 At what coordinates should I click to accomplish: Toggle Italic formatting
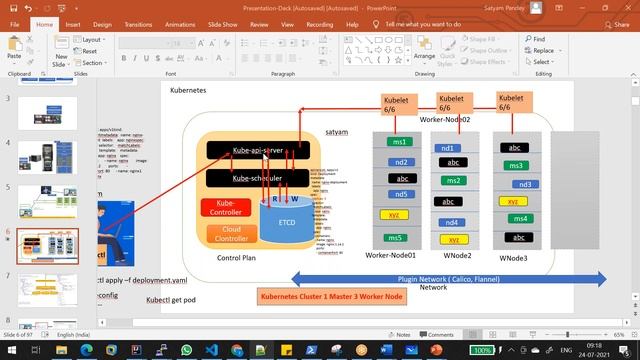tap(135, 58)
